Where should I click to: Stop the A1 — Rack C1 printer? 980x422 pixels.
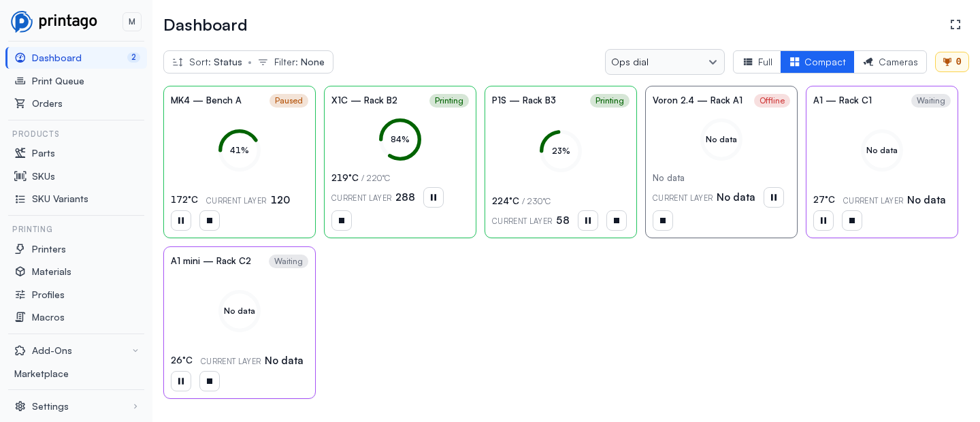click(852, 221)
